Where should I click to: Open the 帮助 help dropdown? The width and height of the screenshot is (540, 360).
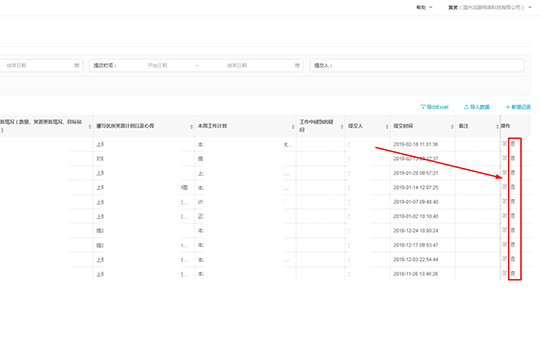click(424, 7)
